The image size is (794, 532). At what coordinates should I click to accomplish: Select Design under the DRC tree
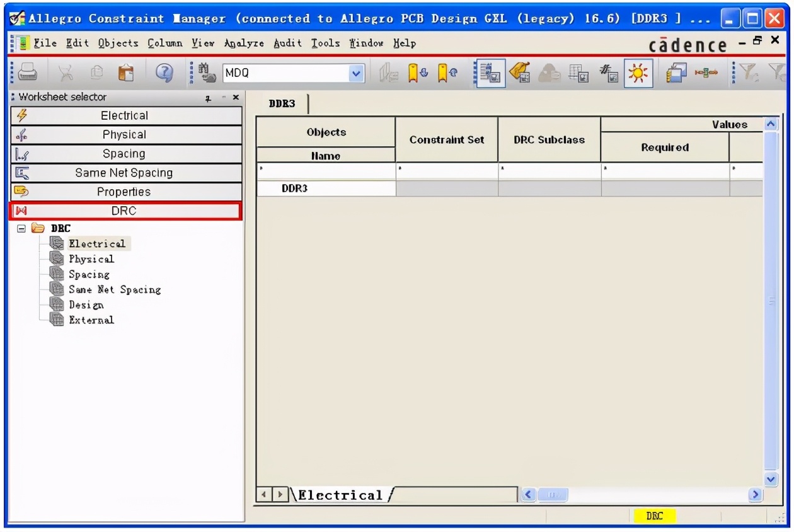pos(86,305)
